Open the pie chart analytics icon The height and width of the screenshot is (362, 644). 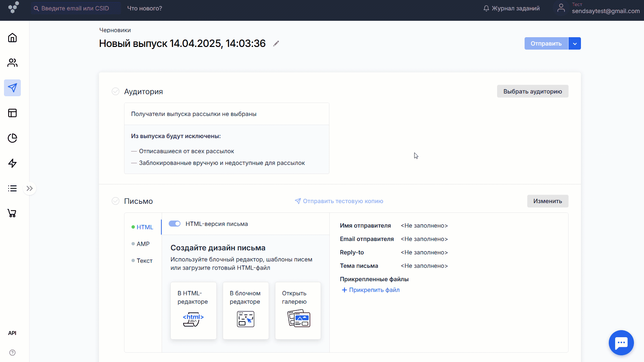tap(12, 138)
